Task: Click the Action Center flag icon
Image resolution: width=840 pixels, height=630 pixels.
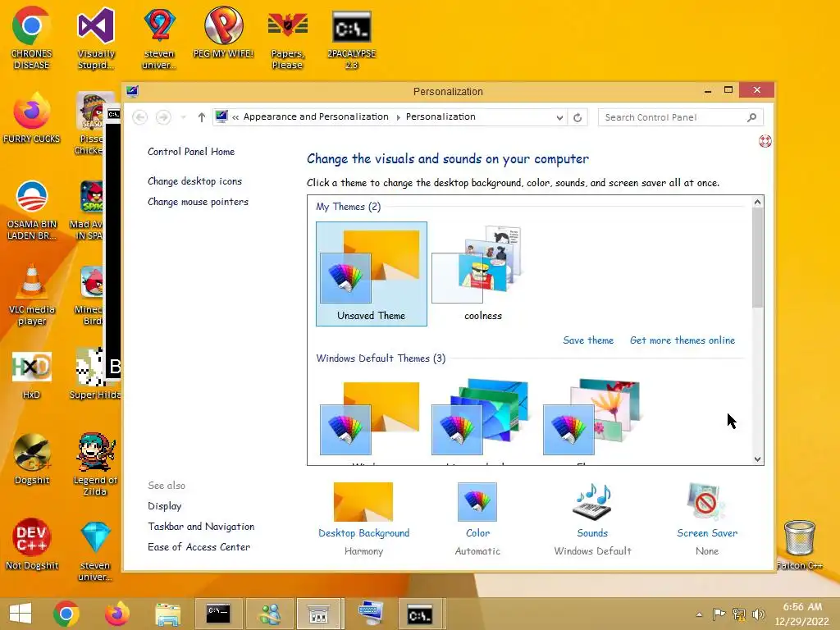Action: tap(719, 614)
